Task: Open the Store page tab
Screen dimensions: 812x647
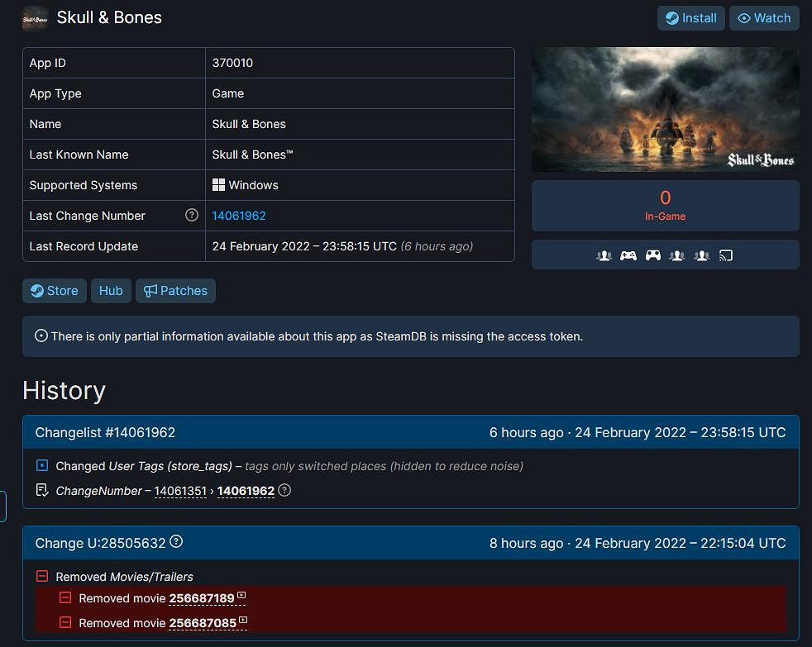Action: (x=55, y=291)
